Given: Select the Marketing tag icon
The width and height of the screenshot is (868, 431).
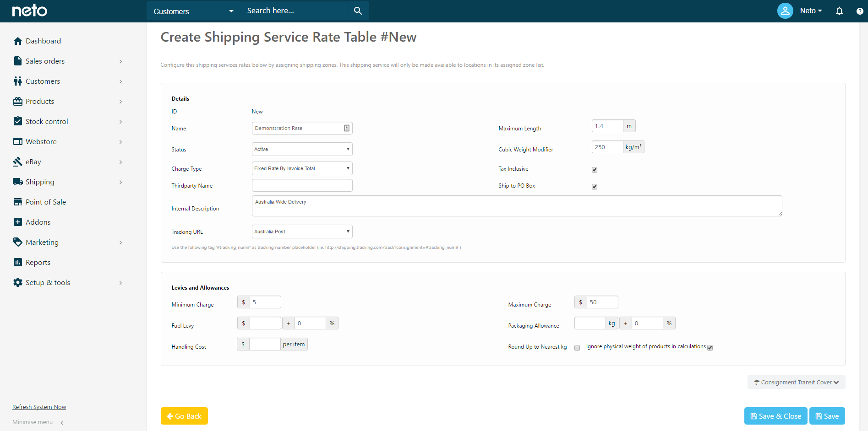Looking at the screenshot, I should point(18,242).
